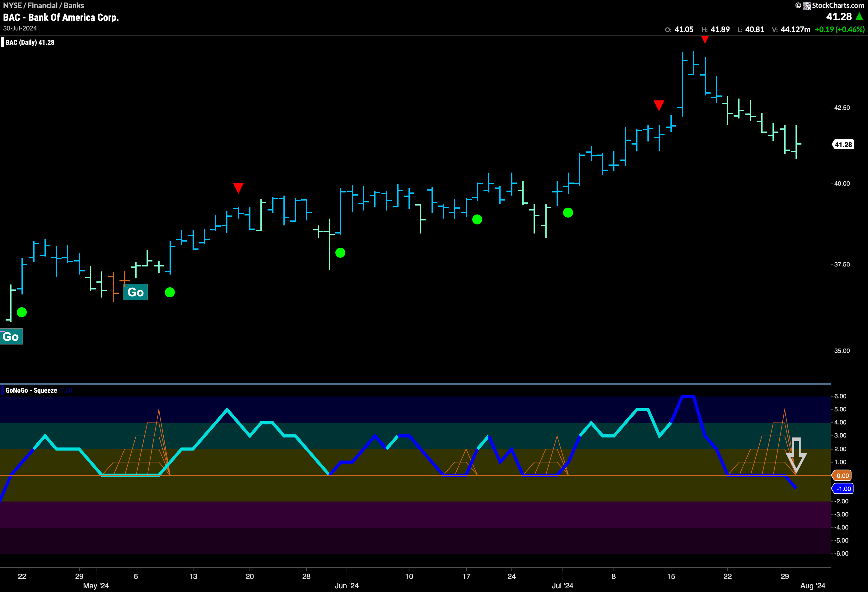The height and width of the screenshot is (592, 868).
Task: Click the GoNoGo - Squeeze panel label
Action: [31, 390]
